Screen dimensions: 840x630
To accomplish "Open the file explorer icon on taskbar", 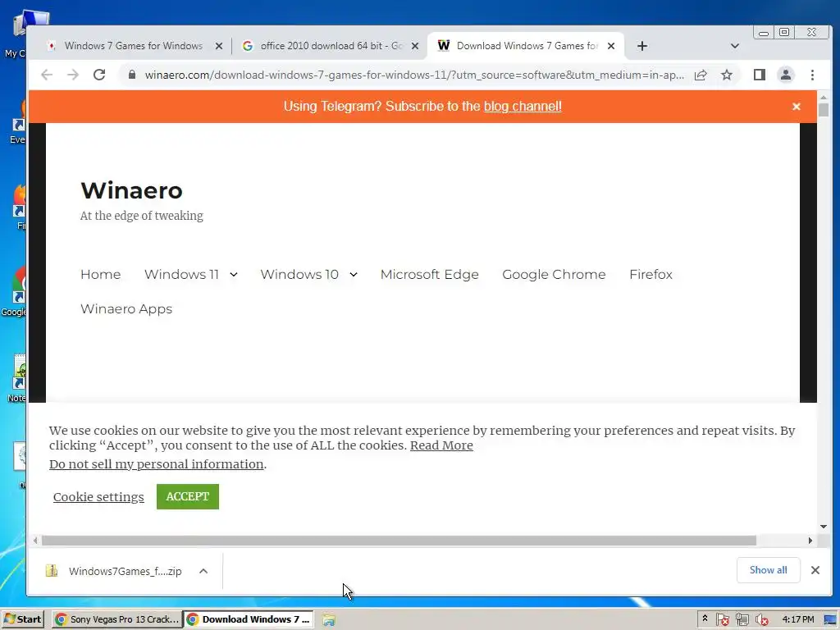I will tap(329, 620).
